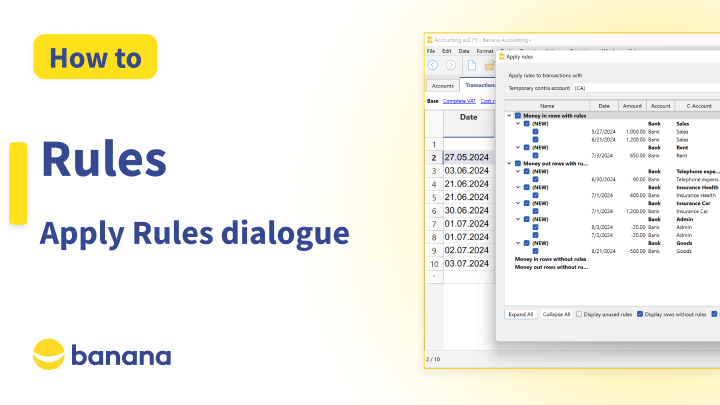Click the 27.05.2024 date cell
The height and width of the screenshot is (405, 720).
click(468, 158)
